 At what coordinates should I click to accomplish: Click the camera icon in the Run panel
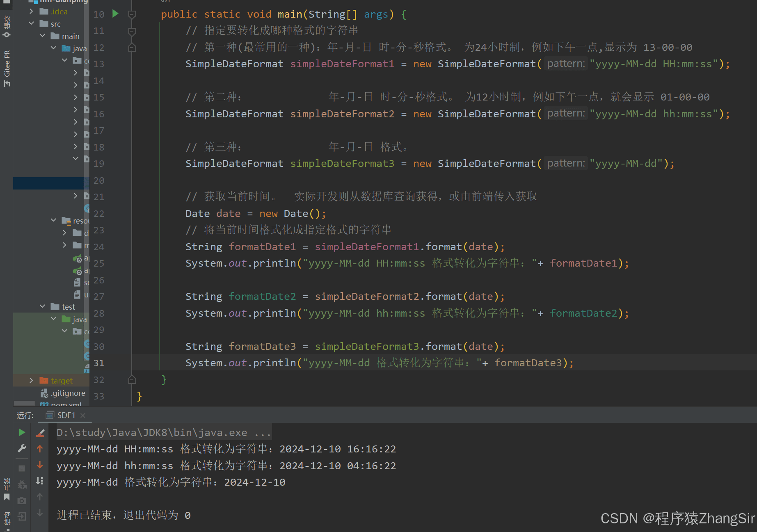point(22,500)
